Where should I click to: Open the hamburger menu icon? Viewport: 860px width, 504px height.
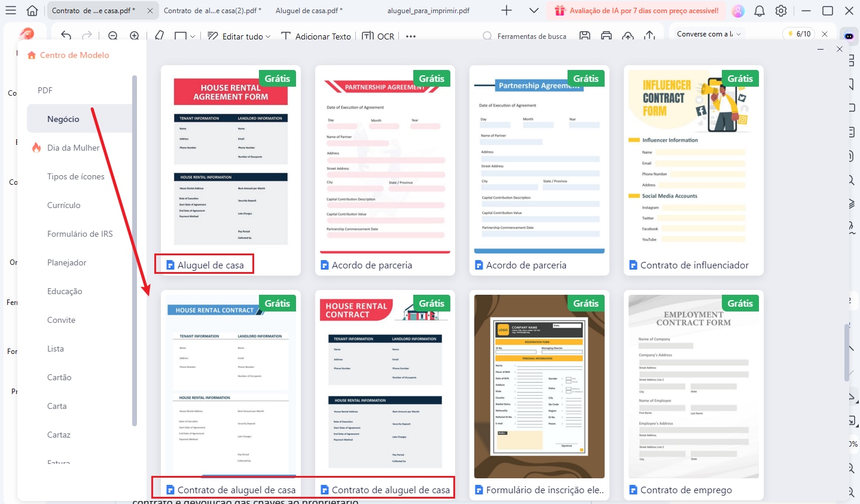point(11,11)
